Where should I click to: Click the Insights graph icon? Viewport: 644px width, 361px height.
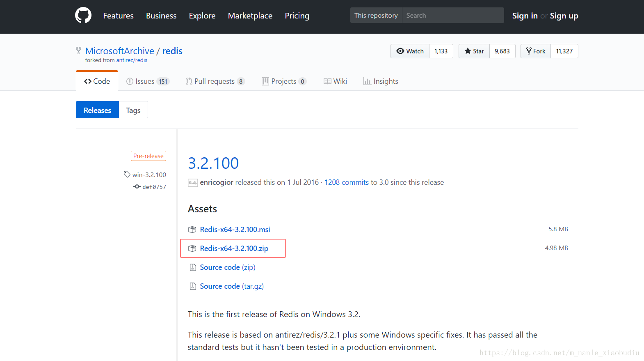[367, 81]
